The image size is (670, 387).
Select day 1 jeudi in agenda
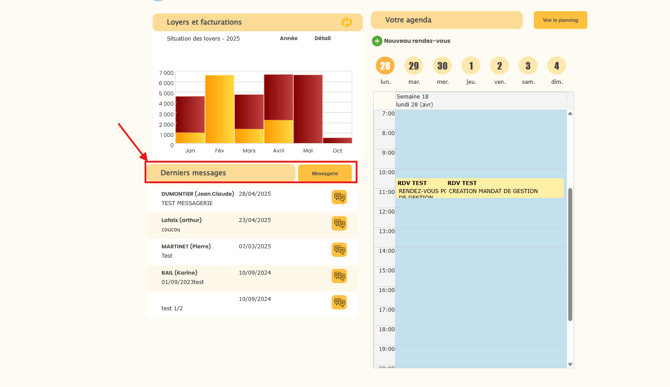pyautogui.click(x=471, y=66)
